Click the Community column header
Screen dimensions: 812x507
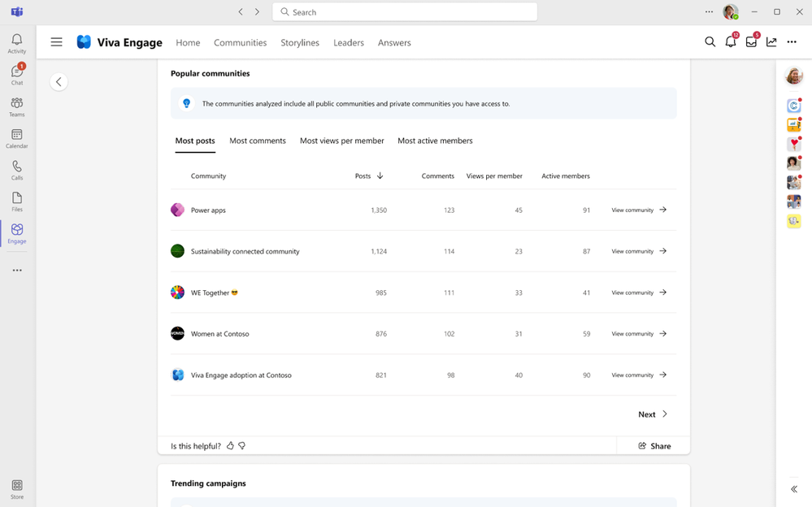click(208, 176)
